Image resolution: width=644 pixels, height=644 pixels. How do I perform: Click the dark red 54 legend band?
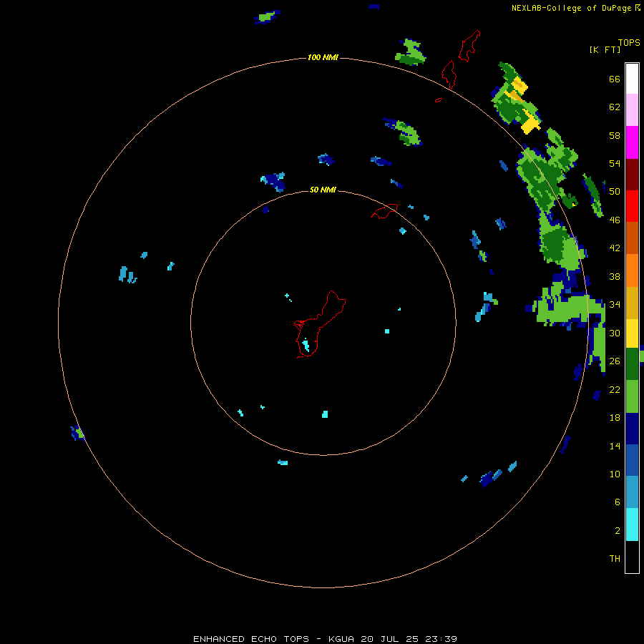click(632, 175)
